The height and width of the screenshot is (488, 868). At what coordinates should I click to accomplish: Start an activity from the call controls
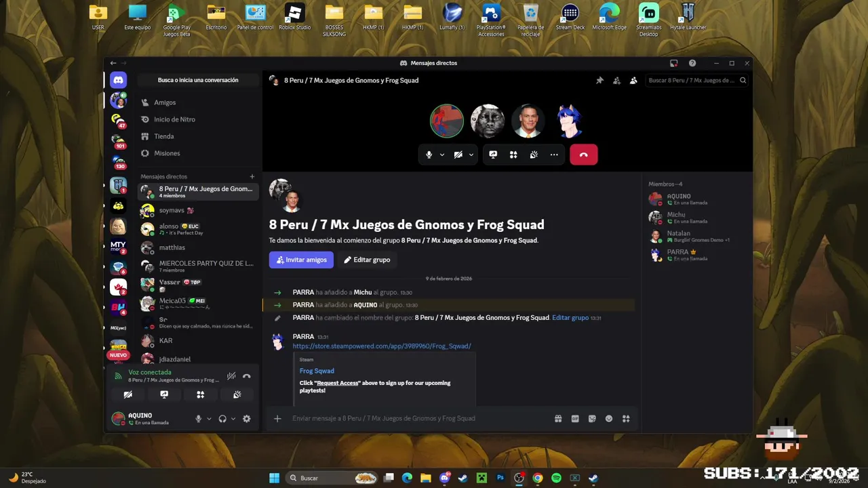point(513,155)
